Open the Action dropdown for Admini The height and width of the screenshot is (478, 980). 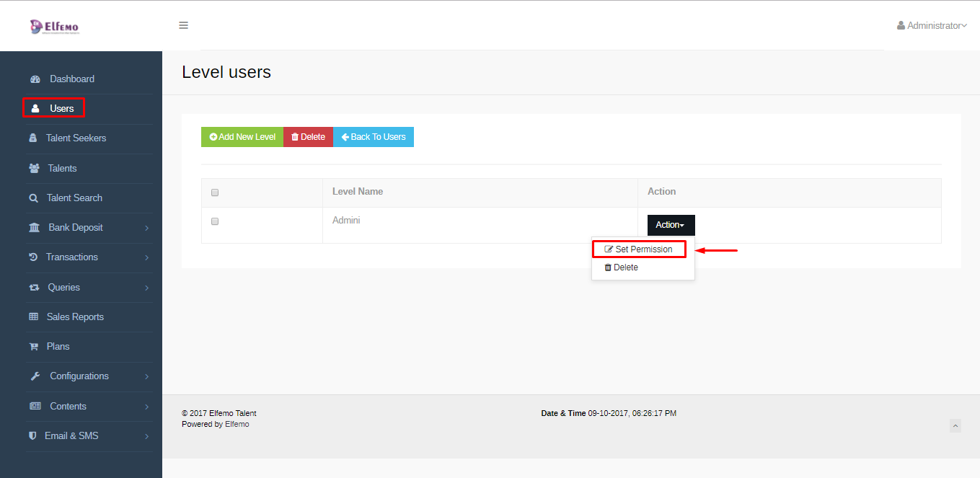(x=671, y=225)
